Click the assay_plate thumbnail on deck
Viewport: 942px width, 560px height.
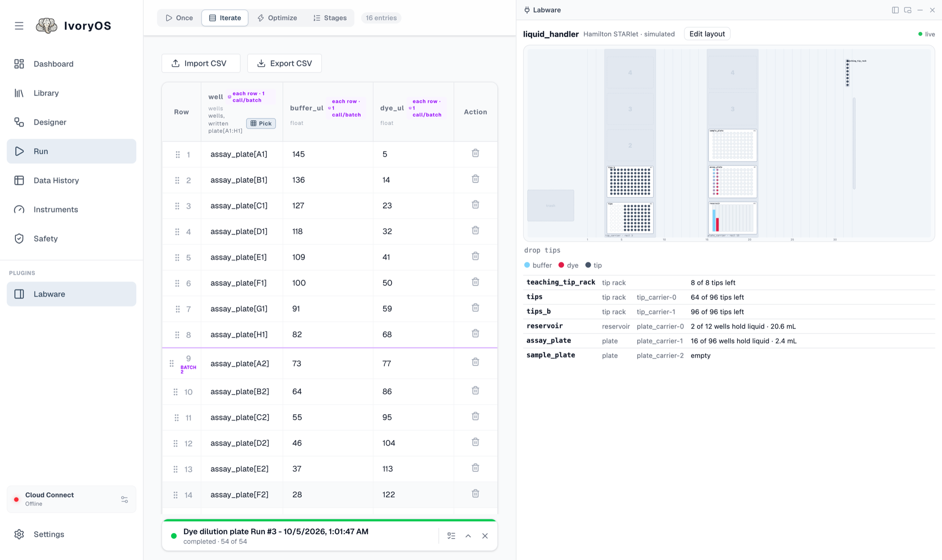click(x=732, y=182)
